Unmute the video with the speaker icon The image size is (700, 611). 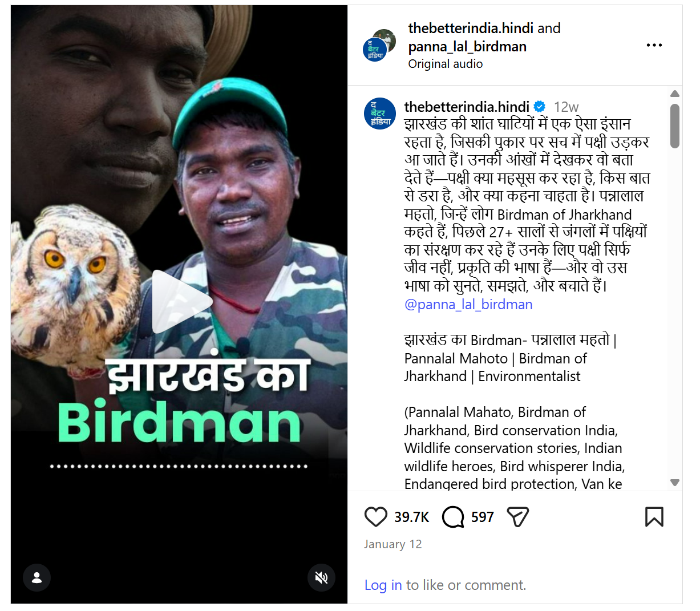click(x=321, y=578)
